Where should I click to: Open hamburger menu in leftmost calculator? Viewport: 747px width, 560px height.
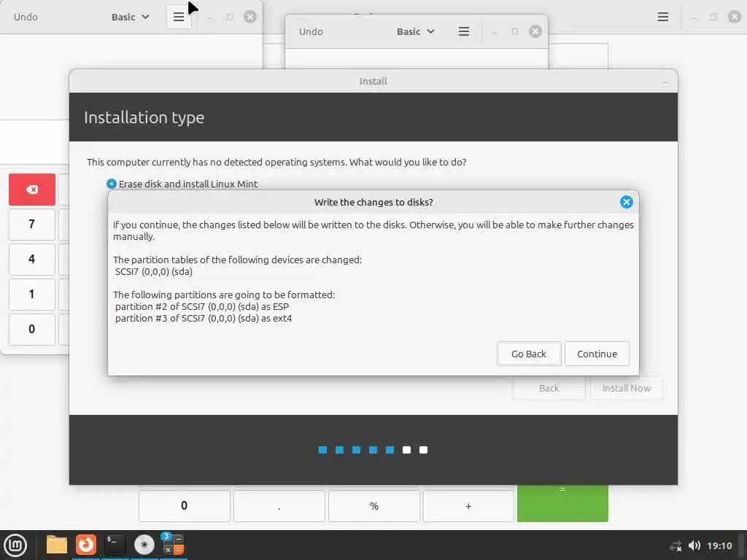point(179,17)
